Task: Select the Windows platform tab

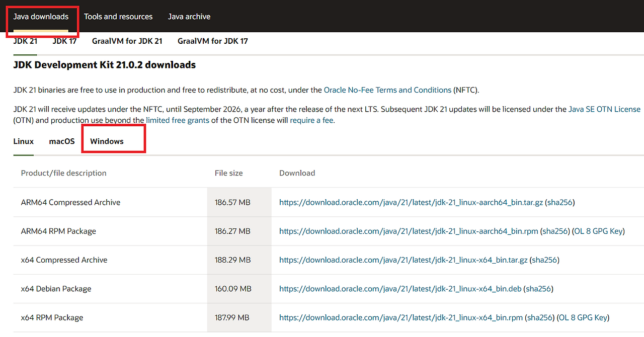Action: point(107,141)
